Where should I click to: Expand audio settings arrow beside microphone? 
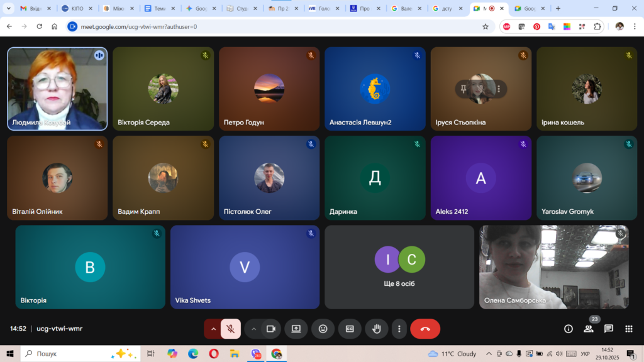(213, 329)
